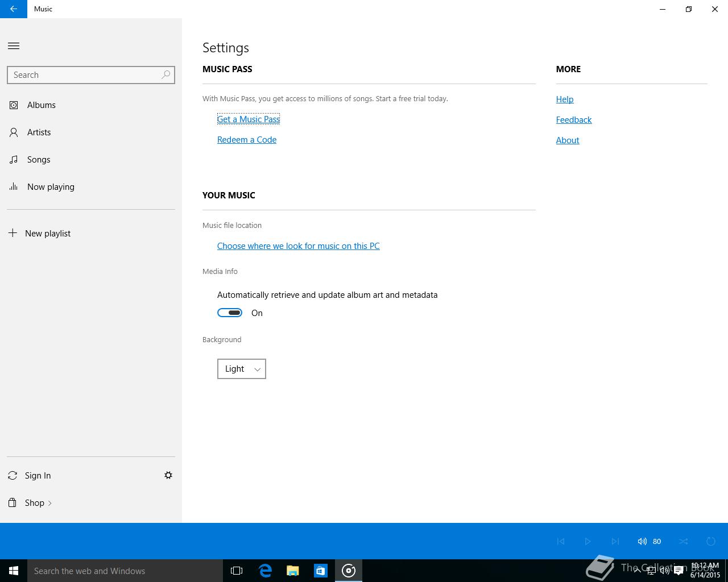Open the hamburger navigation menu
728x582 pixels.
click(14, 46)
